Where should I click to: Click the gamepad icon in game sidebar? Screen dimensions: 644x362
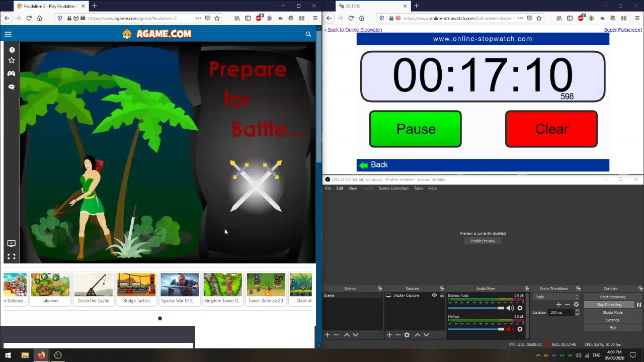point(12,73)
